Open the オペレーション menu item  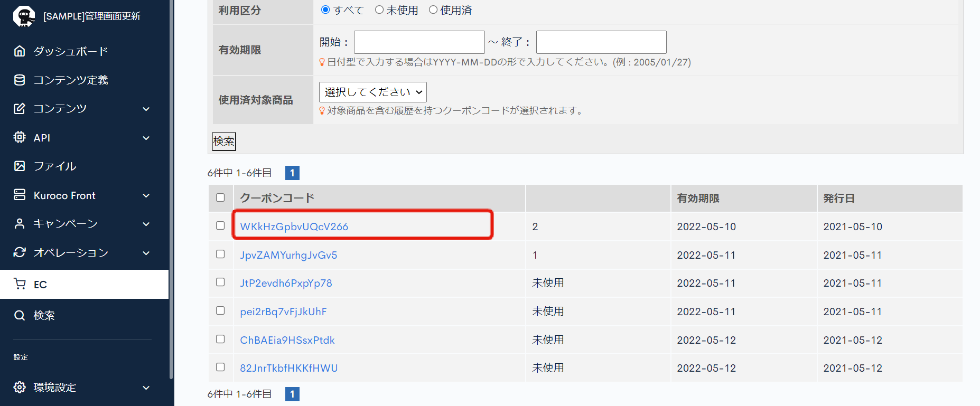point(71,252)
